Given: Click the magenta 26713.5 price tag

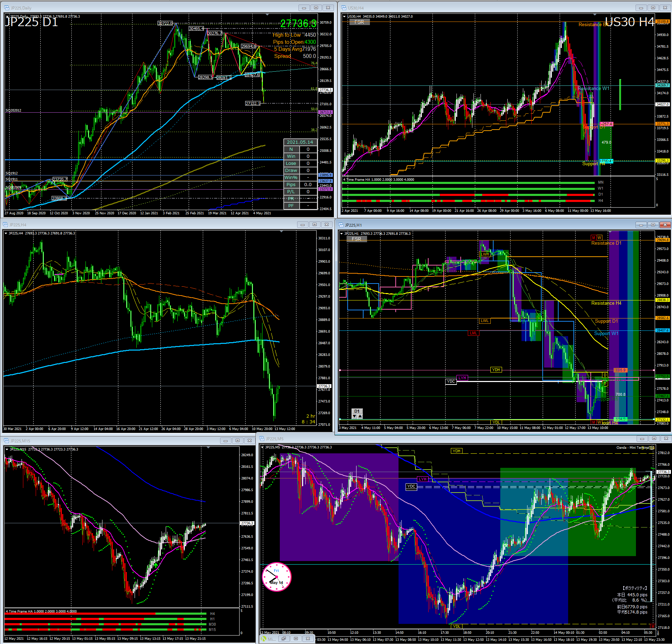Looking at the screenshot, I should [x=326, y=112].
